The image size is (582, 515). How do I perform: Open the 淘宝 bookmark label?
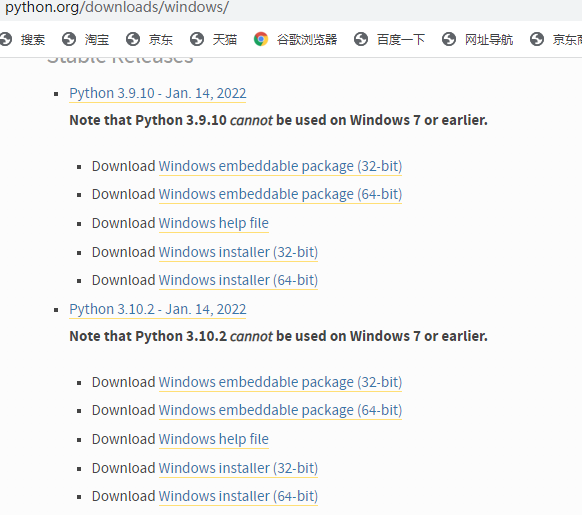(97, 39)
